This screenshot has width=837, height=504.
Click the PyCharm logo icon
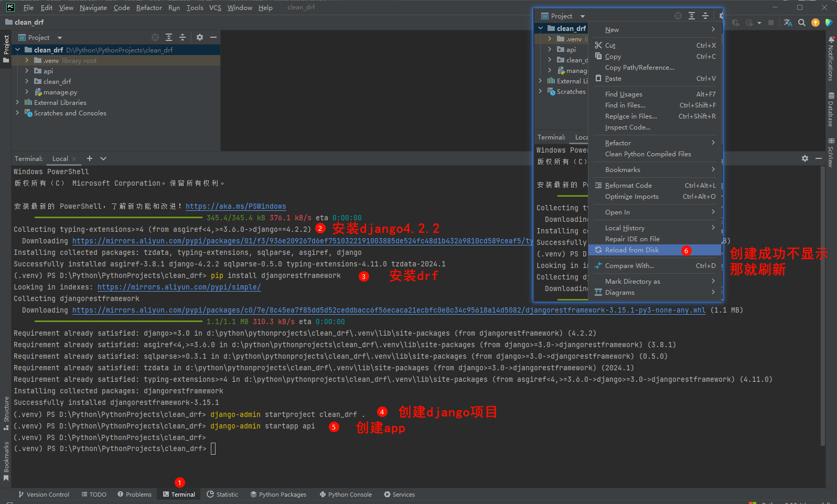[x=10, y=7]
